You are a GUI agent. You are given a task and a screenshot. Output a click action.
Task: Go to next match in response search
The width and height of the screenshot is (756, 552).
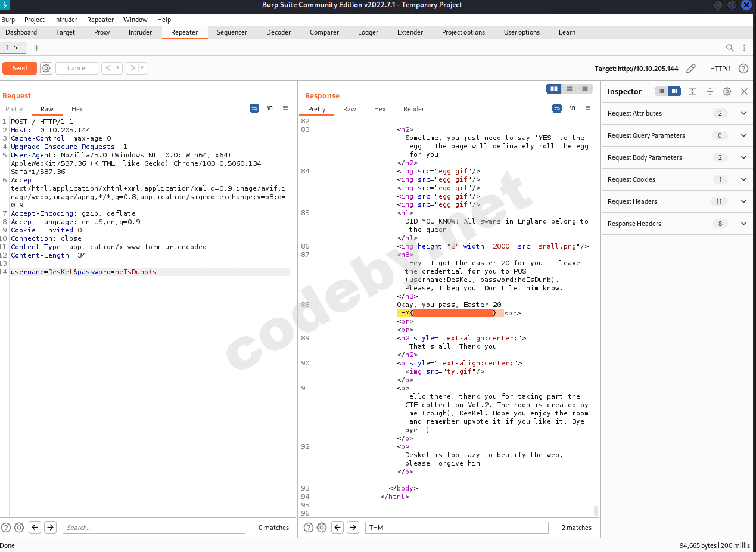tap(353, 528)
